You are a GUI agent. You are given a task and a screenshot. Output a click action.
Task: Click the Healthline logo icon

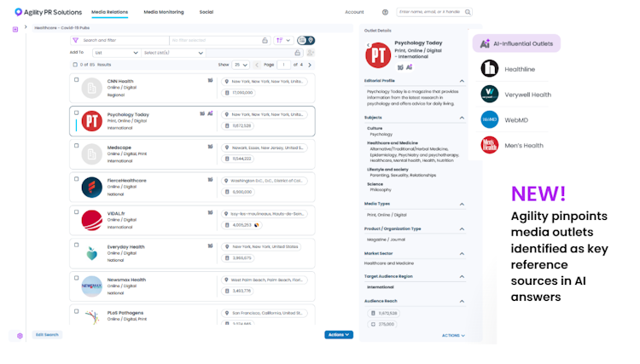[490, 68]
